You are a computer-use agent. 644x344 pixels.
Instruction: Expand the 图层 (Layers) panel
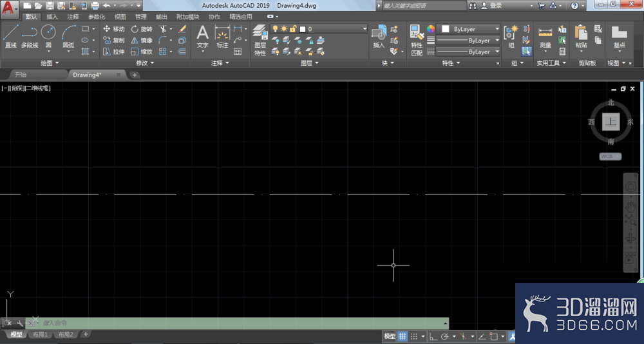(x=310, y=63)
